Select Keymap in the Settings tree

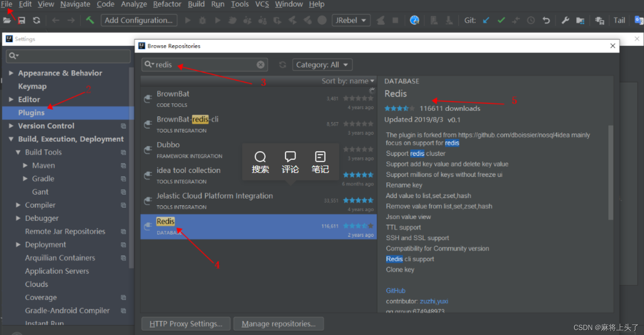(32, 86)
